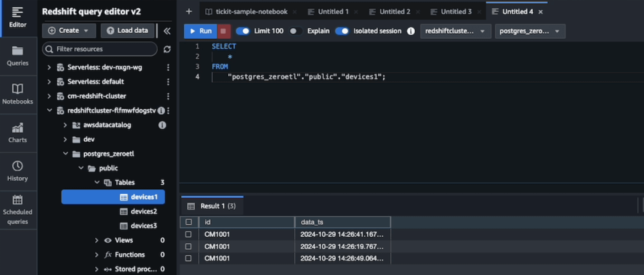Click the Filter resources search field
This screenshot has height=275, width=644.
100,49
